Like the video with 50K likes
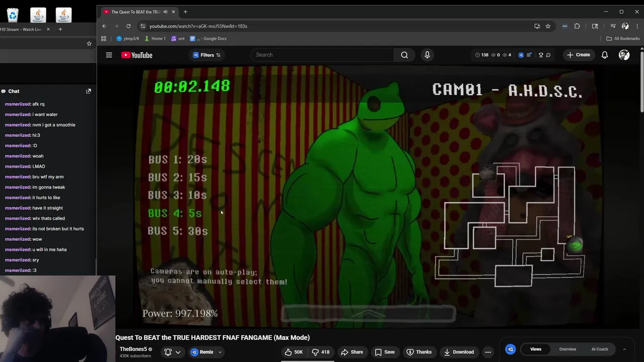This screenshot has width=644, height=362. click(x=293, y=352)
